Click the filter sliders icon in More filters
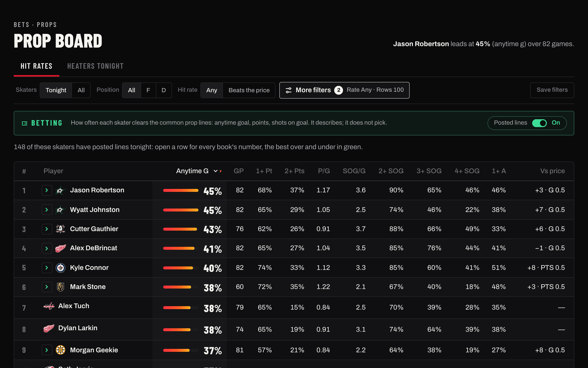Image resolution: width=588 pixels, height=368 pixels. pos(289,90)
